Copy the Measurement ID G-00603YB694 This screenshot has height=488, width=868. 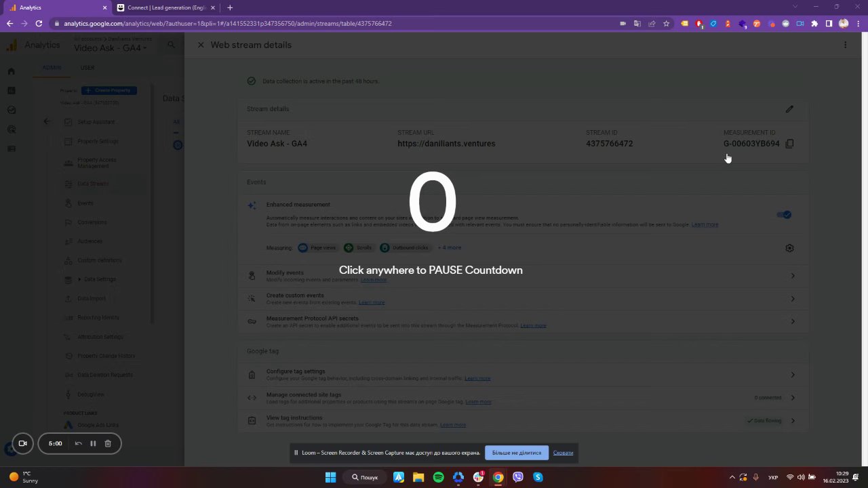(x=789, y=144)
